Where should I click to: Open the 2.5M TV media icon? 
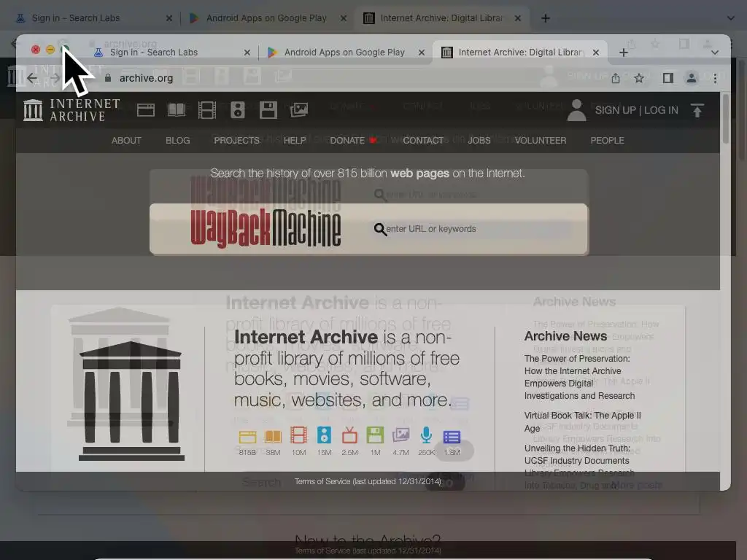coord(349,436)
